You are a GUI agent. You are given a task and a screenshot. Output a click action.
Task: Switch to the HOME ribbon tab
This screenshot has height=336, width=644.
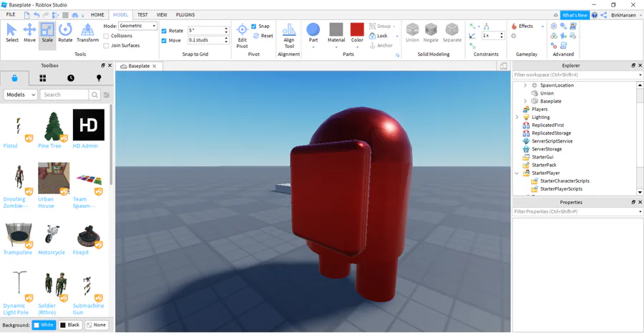pyautogui.click(x=97, y=15)
